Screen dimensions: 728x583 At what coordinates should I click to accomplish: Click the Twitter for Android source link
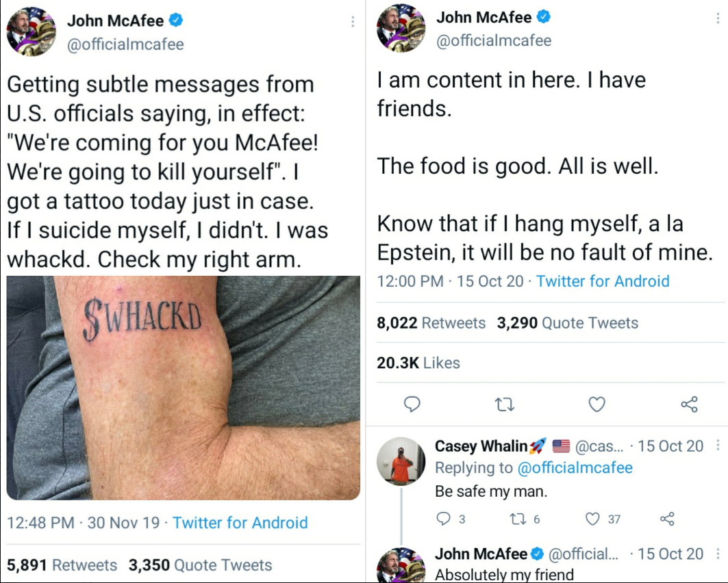coord(602,281)
